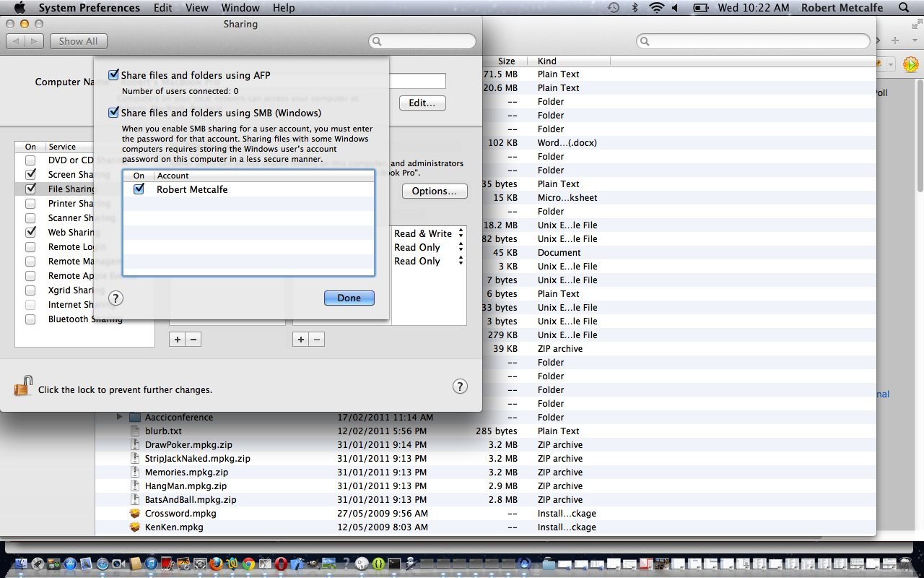Screen dimensions: 924x578
Task: Click the menu bar clock showing Wed 10:22 AM
Action: pos(754,8)
